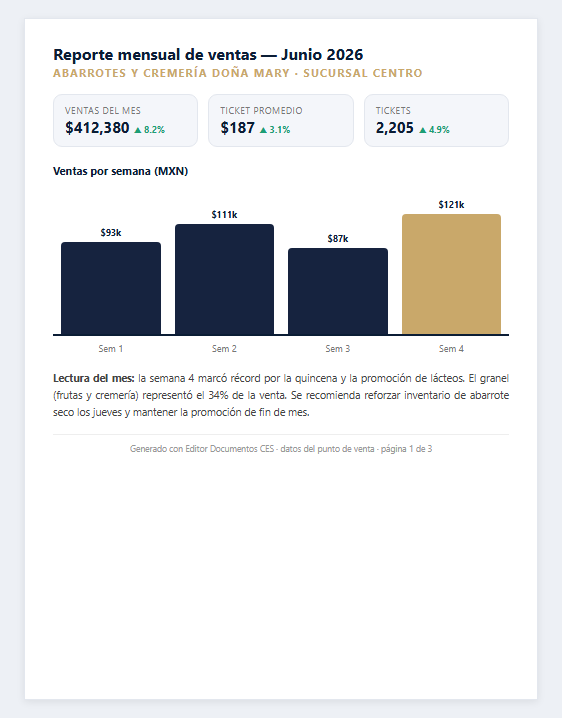Image resolution: width=562 pixels, height=718 pixels.
Task: Click the $121k bar value label
Action: click(452, 205)
